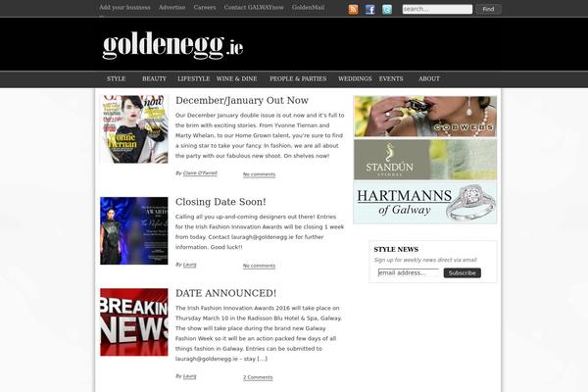View author Claire O'Farrell's posts
This screenshot has height=392, width=588.
coord(200,172)
